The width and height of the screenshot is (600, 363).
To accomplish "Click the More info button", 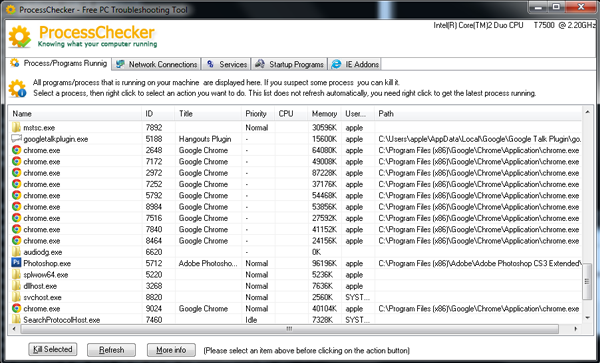I will point(171,350).
